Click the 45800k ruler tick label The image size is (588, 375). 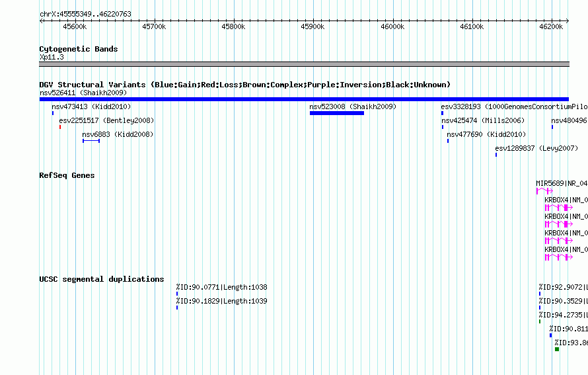pyautogui.click(x=233, y=26)
